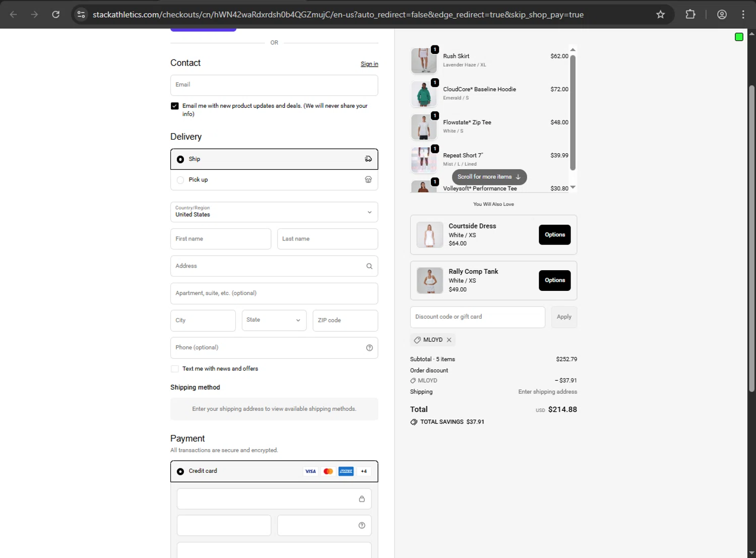
Task: Check Text me with news and offers
Action: click(175, 369)
